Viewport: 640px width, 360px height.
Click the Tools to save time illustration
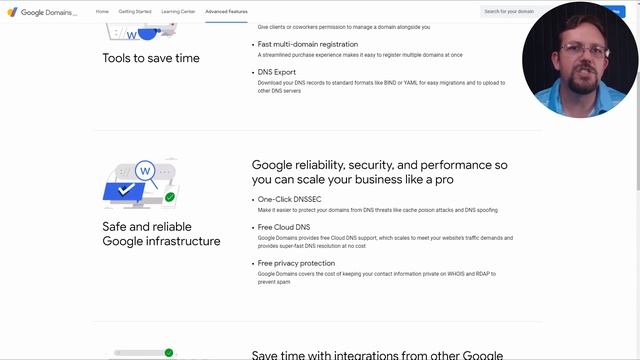coord(141,31)
